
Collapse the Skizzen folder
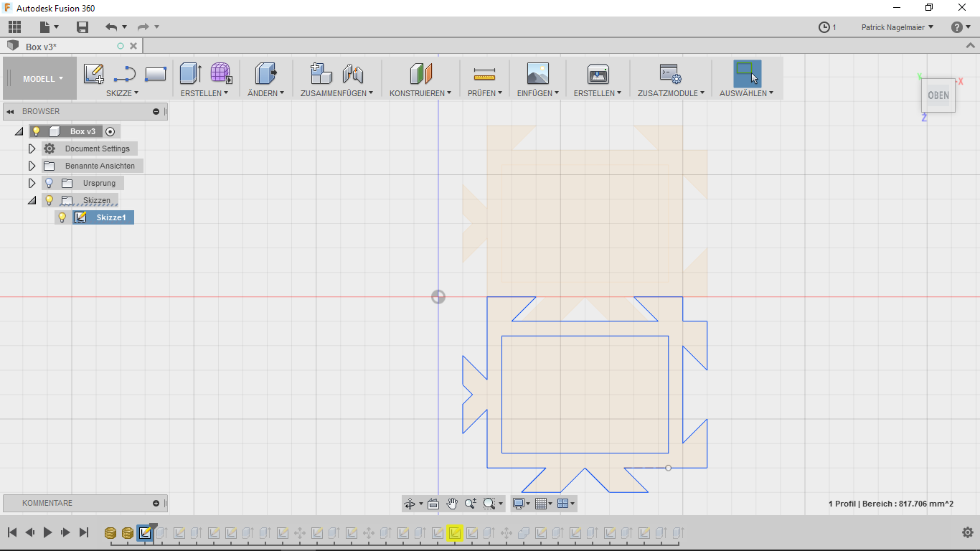tap(32, 200)
